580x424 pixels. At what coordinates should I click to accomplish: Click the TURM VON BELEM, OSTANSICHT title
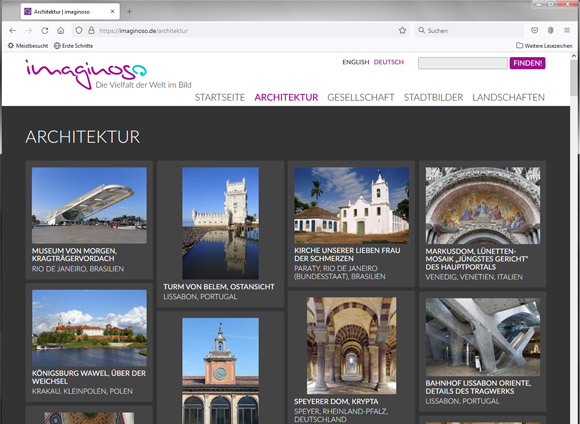tap(219, 287)
